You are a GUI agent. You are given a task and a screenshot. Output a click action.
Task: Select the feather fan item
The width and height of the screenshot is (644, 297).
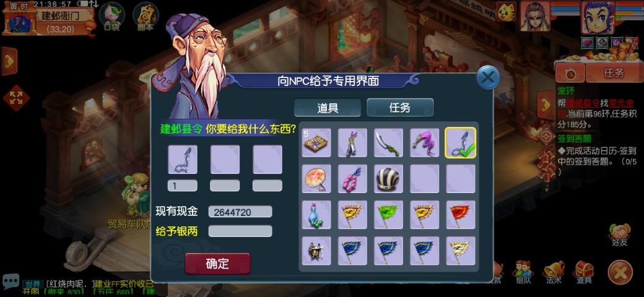point(316,178)
